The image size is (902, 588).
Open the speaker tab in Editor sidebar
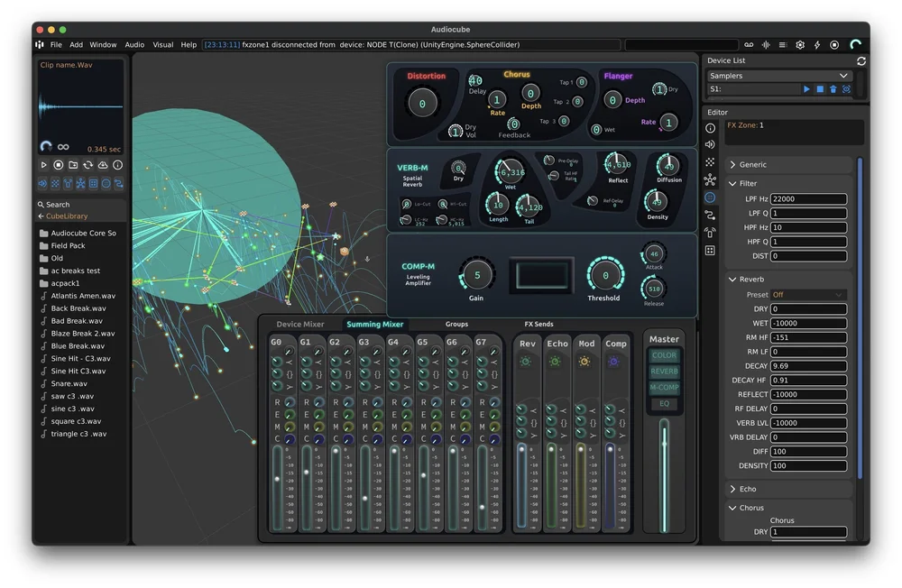pos(711,144)
